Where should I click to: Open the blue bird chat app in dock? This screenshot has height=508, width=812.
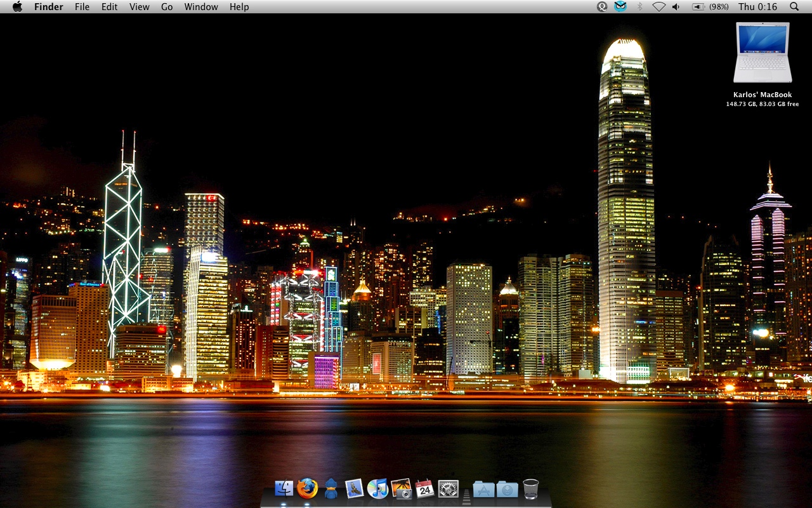331,488
